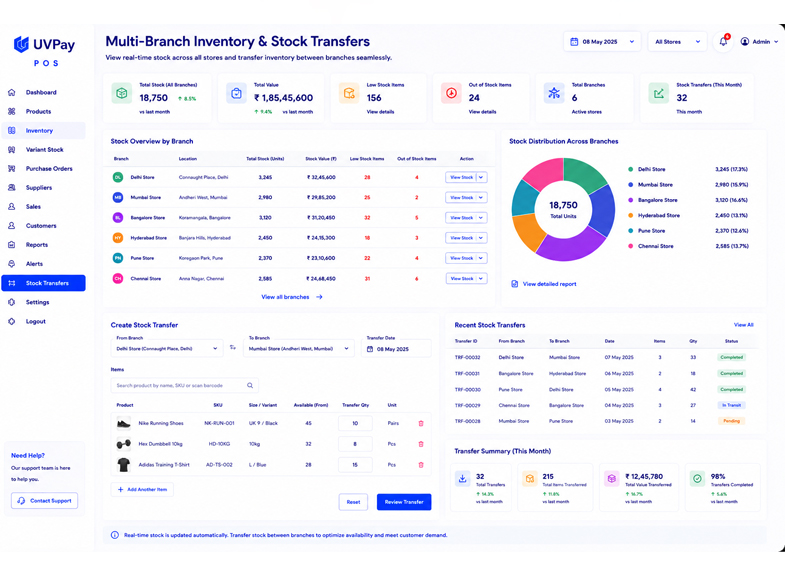Screen dimensions: 785x563
Task: Click the calendar icon in Transfer Date
Action: 370,349
